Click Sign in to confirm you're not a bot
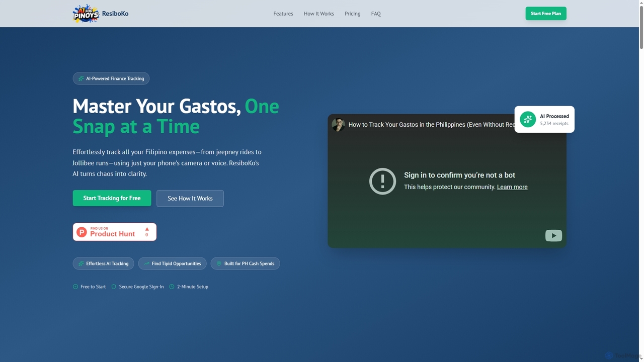This screenshot has height=362, width=644. [x=459, y=175]
